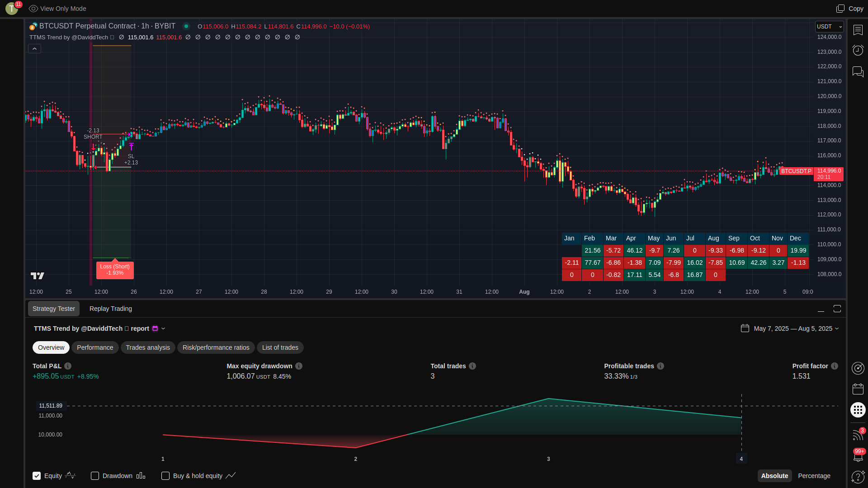868x488 pixels.
Task: Click the View Only Mode eye icon
Action: click(33, 9)
